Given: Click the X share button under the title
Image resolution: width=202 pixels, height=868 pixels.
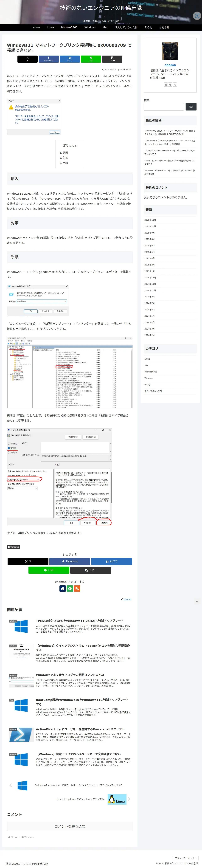Looking at the screenshot, I should coord(28,59).
